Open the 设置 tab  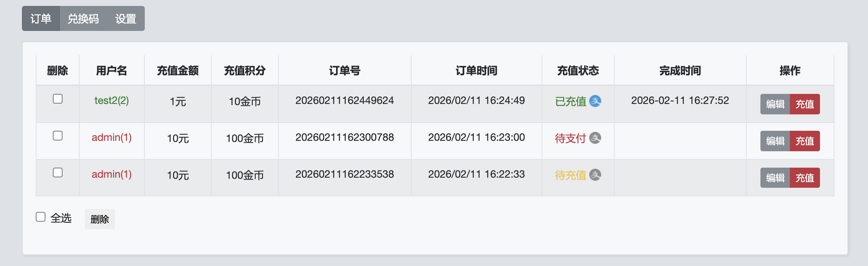(127, 19)
